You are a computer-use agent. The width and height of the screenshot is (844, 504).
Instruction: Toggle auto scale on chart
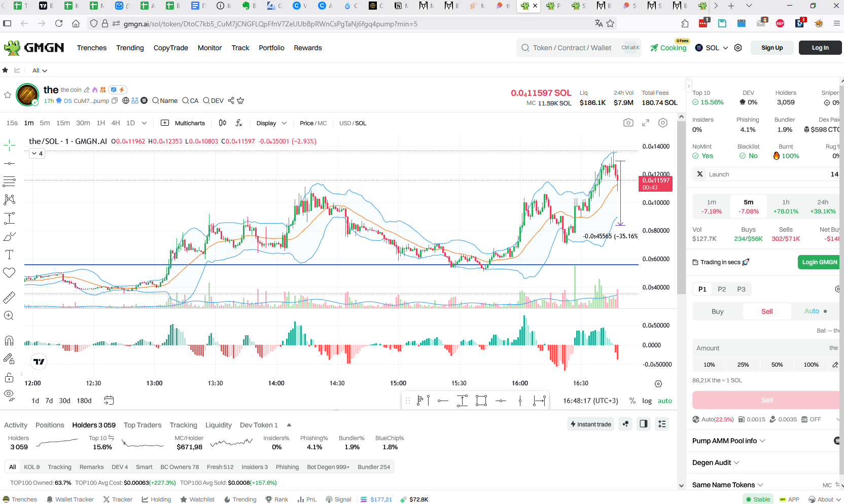point(665,401)
